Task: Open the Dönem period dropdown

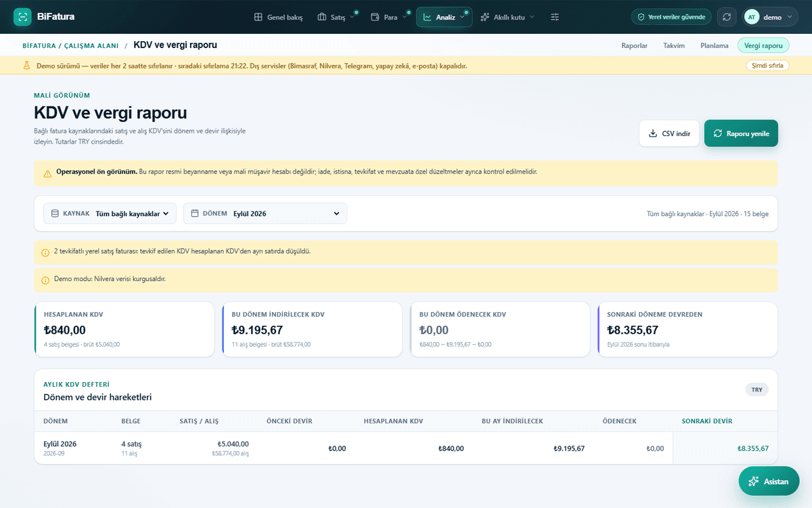Action: coord(265,213)
